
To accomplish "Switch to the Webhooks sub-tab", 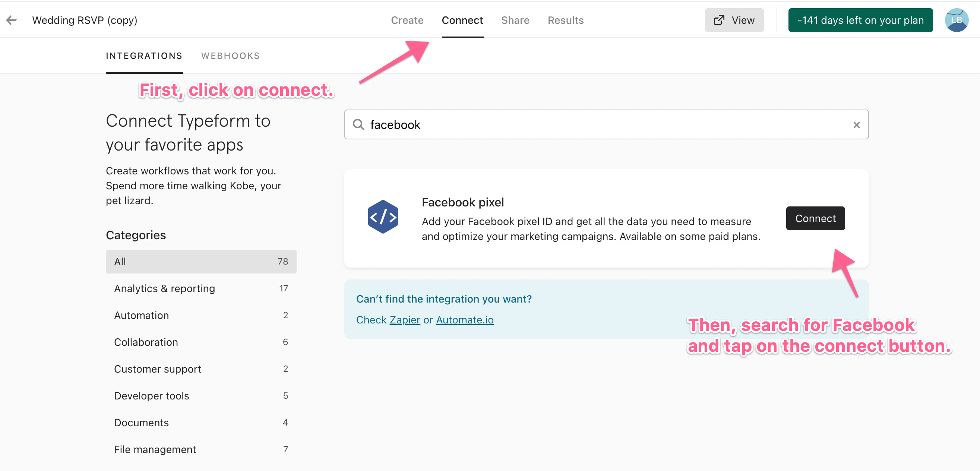I will click(x=231, y=56).
